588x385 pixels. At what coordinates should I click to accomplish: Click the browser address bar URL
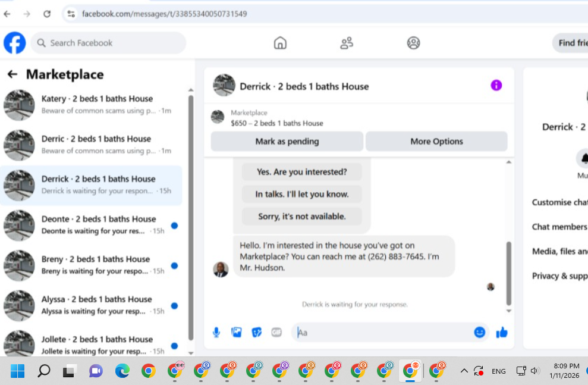pos(164,14)
